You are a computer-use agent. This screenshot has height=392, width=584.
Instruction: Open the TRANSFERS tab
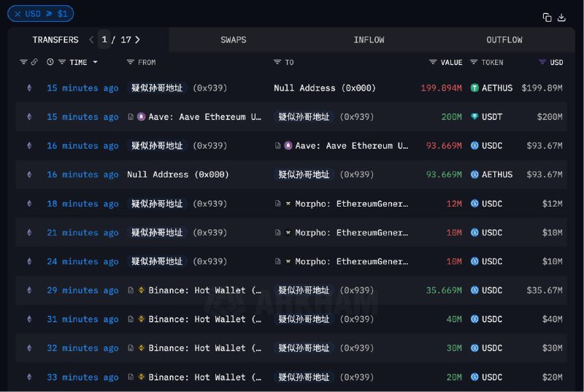point(55,40)
